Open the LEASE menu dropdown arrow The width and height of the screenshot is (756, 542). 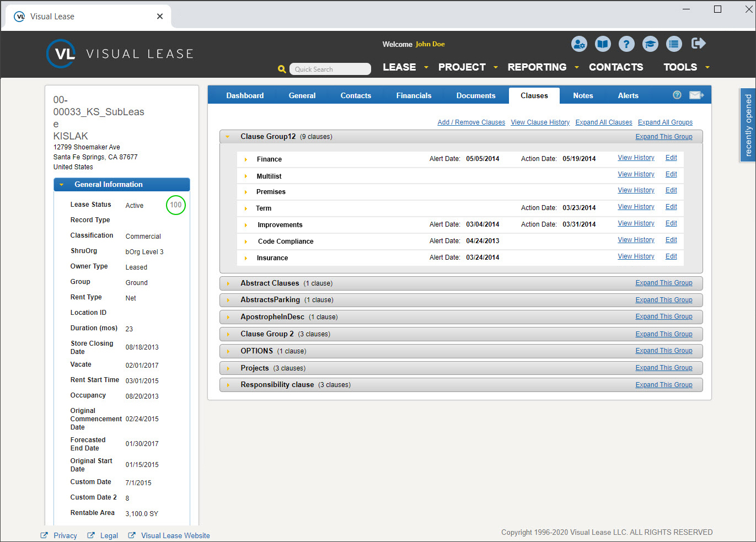426,67
